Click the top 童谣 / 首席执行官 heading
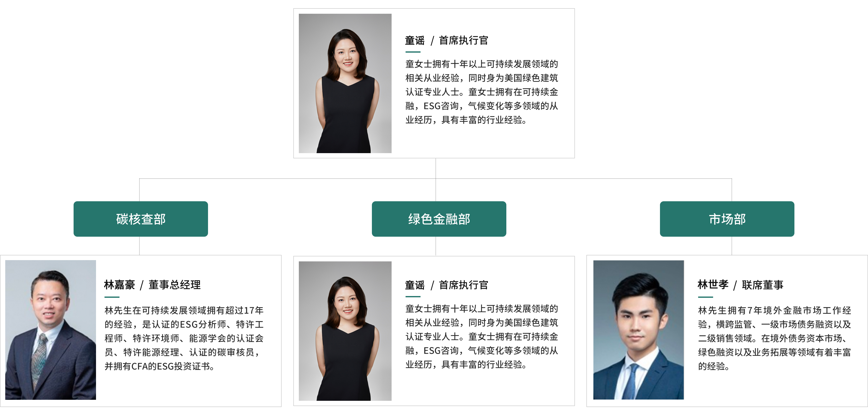The height and width of the screenshot is (416, 868). 446,40
